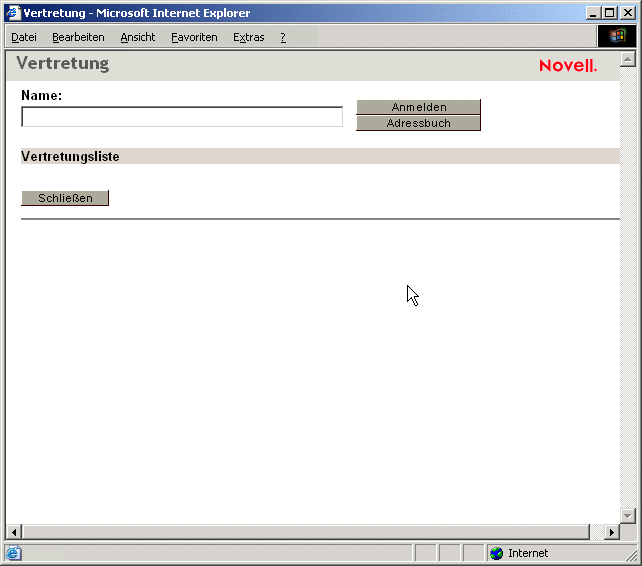Click the Anmelden button
The width and height of the screenshot is (642, 566).
[418, 107]
